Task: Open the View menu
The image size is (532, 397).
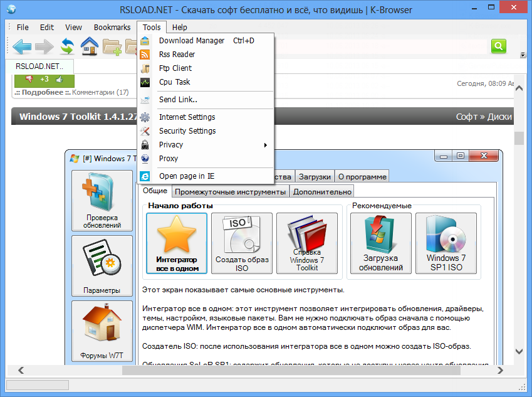Action: 73,27
